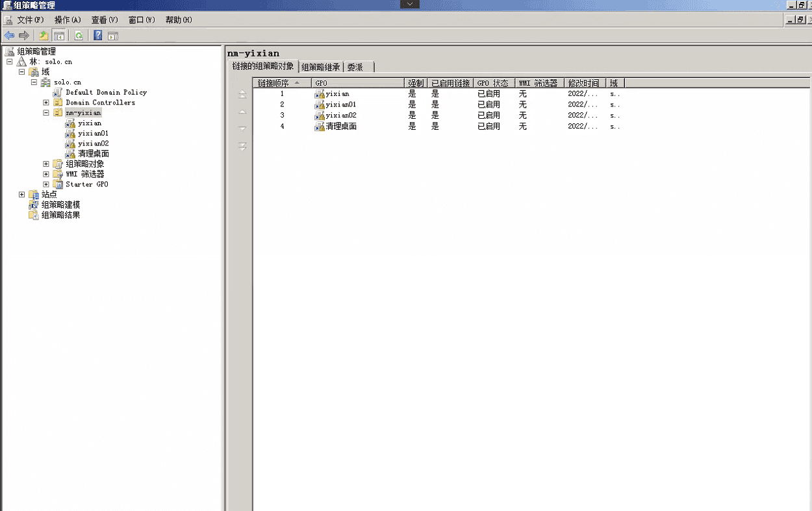The width and height of the screenshot is (812, 511).
Task: Expand the WMI 筛选器 node
Action: click(46, 174)
